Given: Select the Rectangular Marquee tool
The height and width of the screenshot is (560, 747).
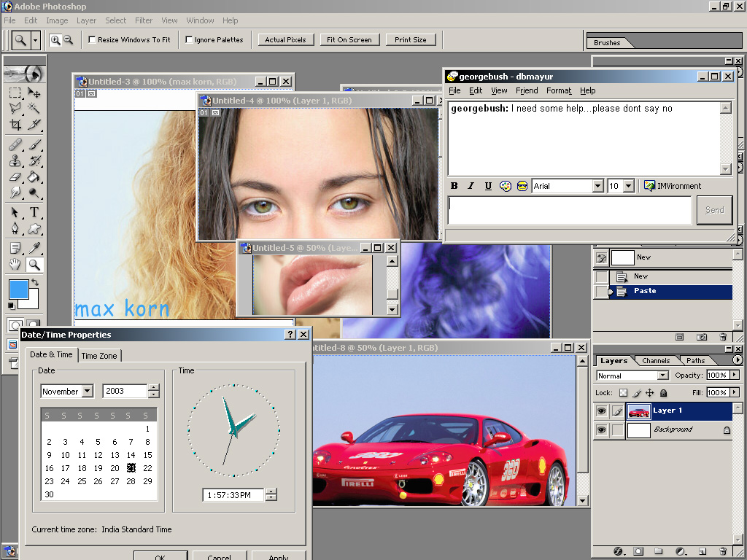Looking at the screenshot, I should tap(15, 93).
